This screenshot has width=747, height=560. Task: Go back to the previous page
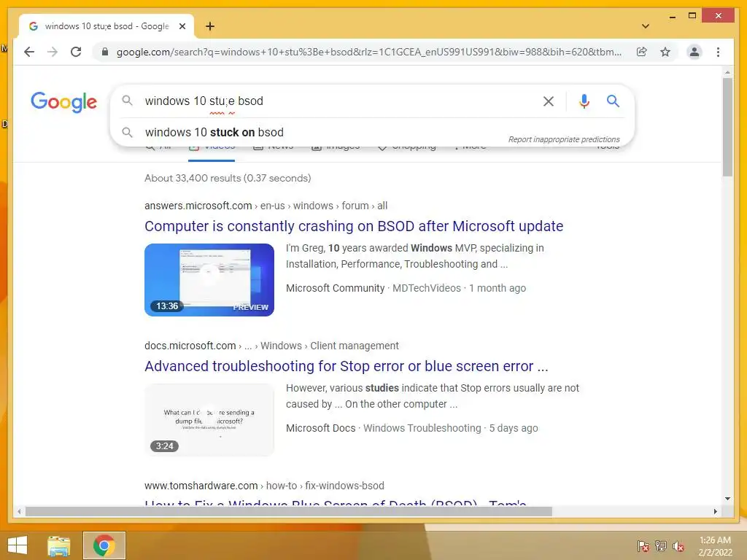29,52
